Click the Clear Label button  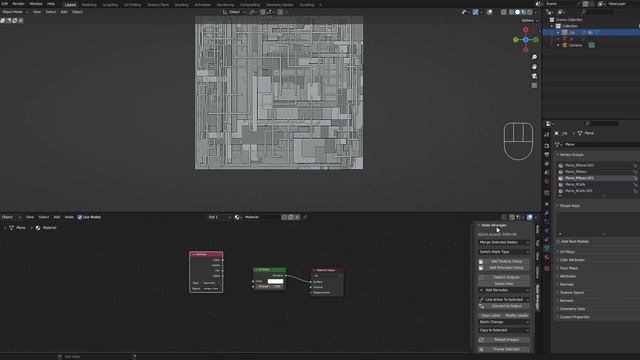[491, 316]
